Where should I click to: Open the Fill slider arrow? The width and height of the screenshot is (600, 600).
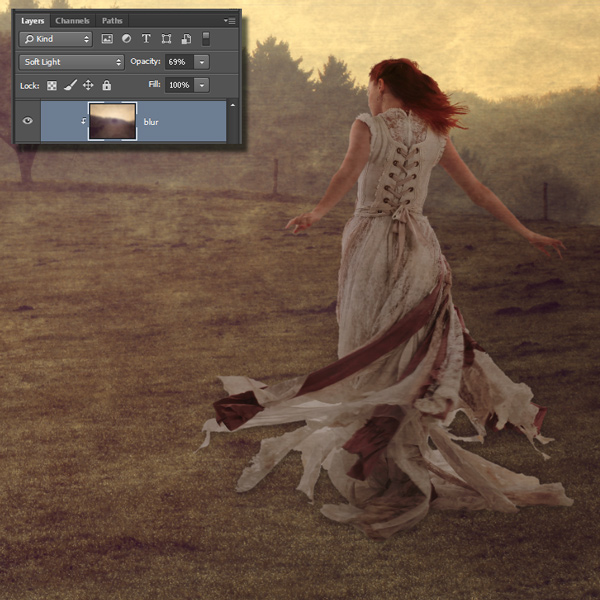tap(202, 85)
